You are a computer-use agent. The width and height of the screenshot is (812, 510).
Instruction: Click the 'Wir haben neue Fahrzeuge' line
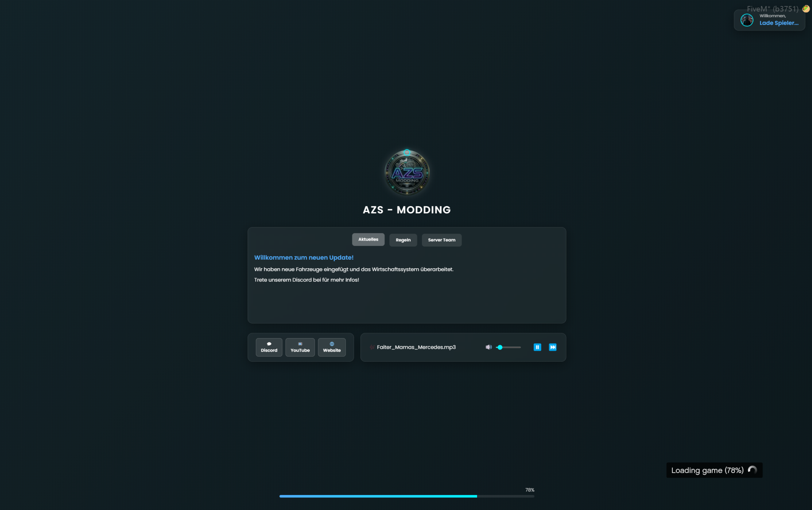click(x=354, y=269)
